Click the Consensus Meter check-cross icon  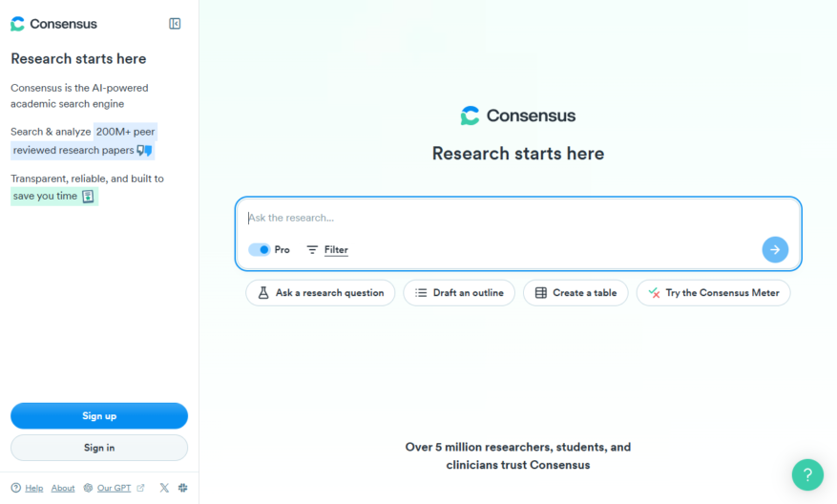[654, 293]
